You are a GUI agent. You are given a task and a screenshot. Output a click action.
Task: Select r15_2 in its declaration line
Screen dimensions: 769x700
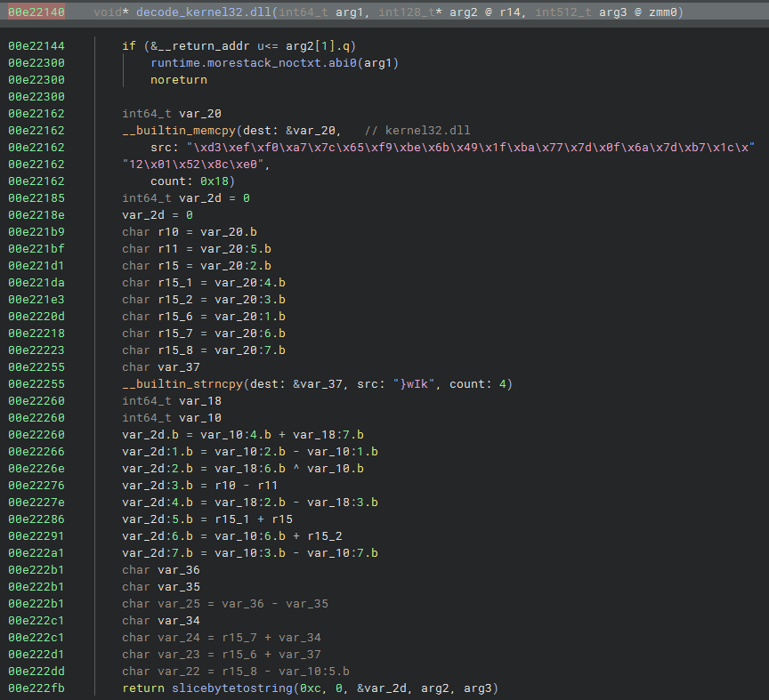tap(175, 300)
